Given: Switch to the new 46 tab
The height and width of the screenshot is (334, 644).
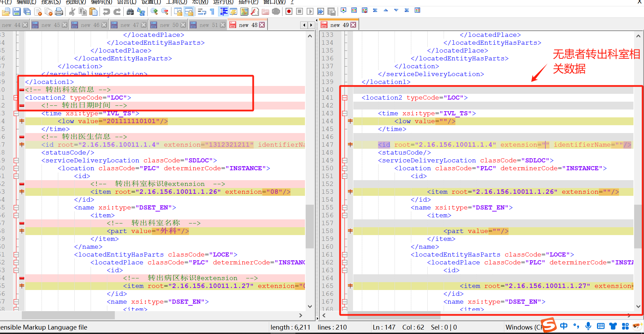Looking at the screenshot, I should [x=90, y=25].
